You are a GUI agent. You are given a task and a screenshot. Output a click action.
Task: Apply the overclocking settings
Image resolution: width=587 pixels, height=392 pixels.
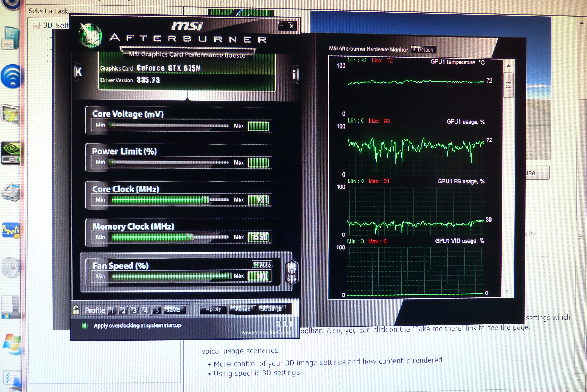pyautogui.click(x=213, y=310)
